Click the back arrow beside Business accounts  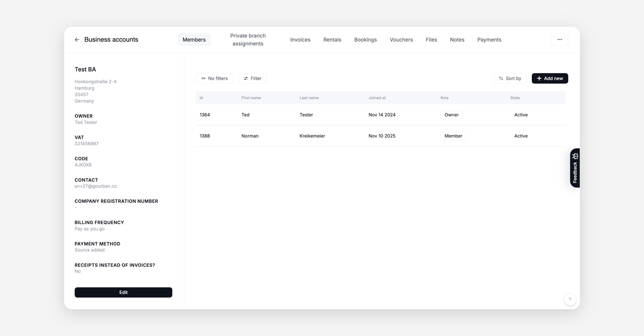(x=77, y=40)
